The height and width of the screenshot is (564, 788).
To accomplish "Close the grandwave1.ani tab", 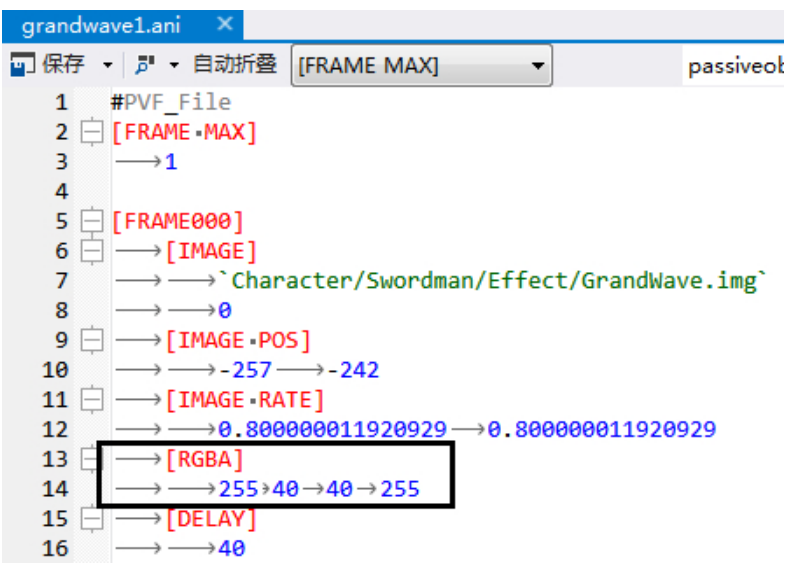I will click(225, 24).
